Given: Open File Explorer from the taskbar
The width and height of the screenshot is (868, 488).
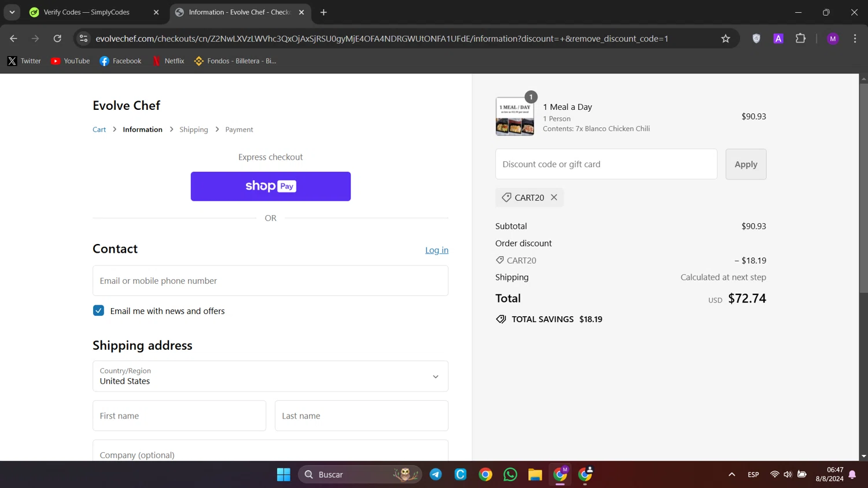Looking at the screenshot, I should tap(535, 475).
